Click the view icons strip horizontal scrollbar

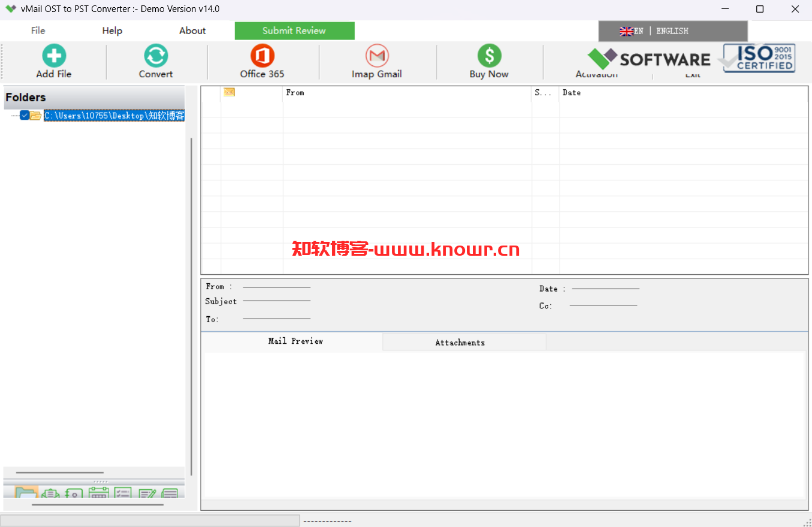[98, 505]
